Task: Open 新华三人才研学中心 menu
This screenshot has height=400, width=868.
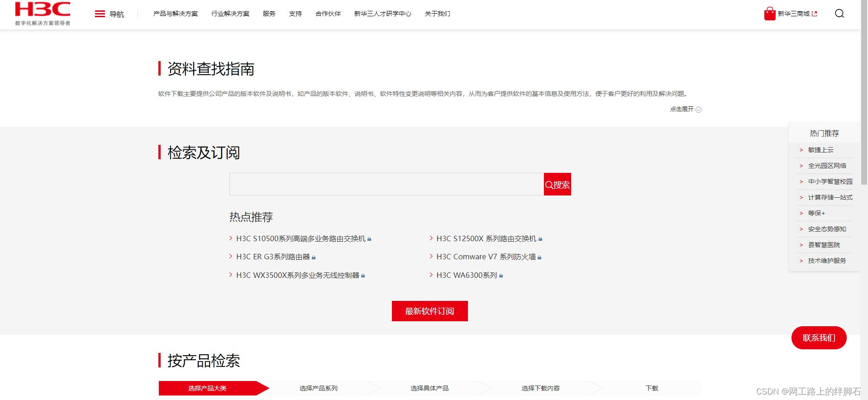Action: pos(383,14)
